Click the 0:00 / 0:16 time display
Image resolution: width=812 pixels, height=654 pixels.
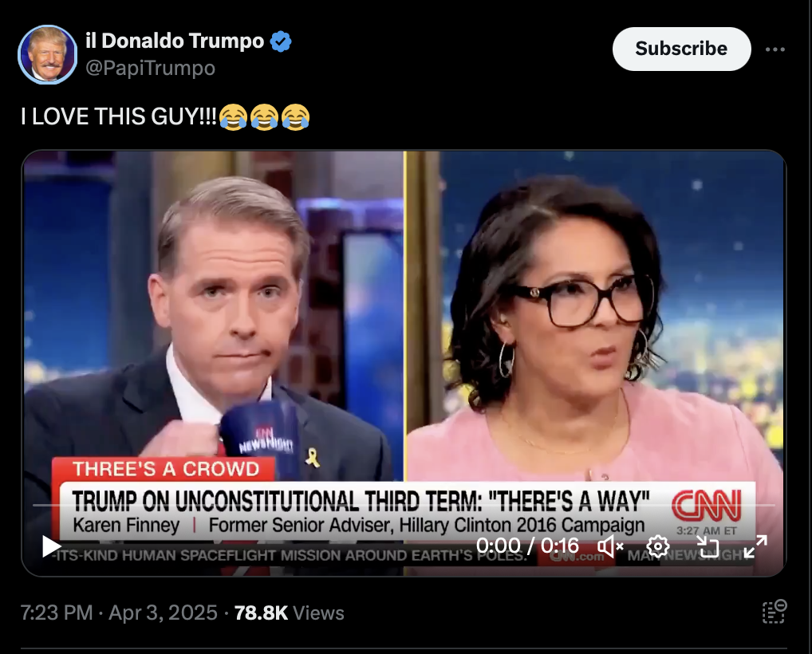tap(527, 546)
